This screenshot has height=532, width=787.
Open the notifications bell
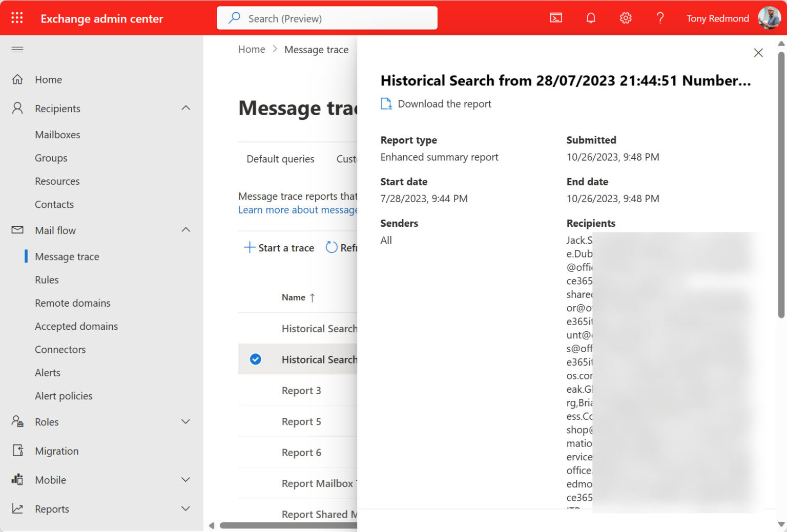pyautogui.click(x=590, y=18)
